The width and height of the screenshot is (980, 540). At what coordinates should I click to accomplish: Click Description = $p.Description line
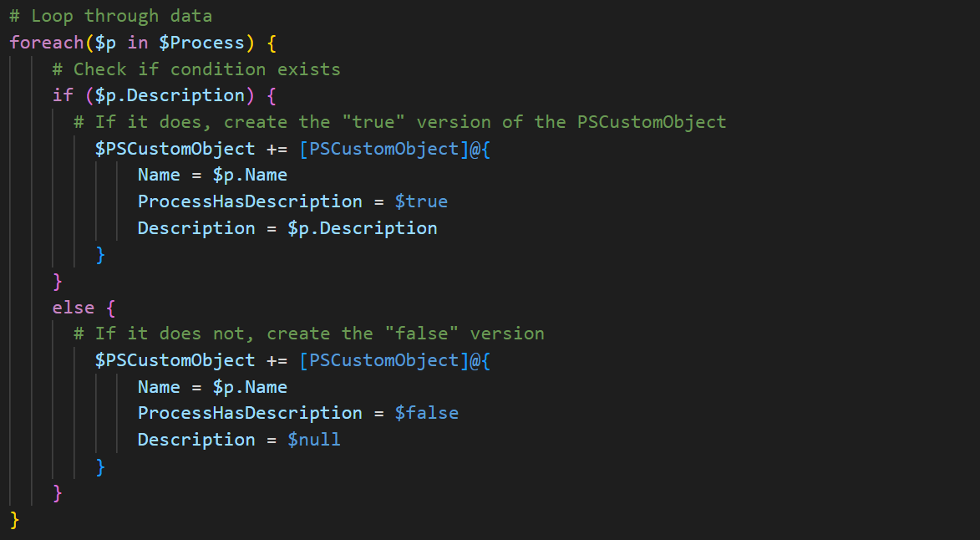click(287, 227)
